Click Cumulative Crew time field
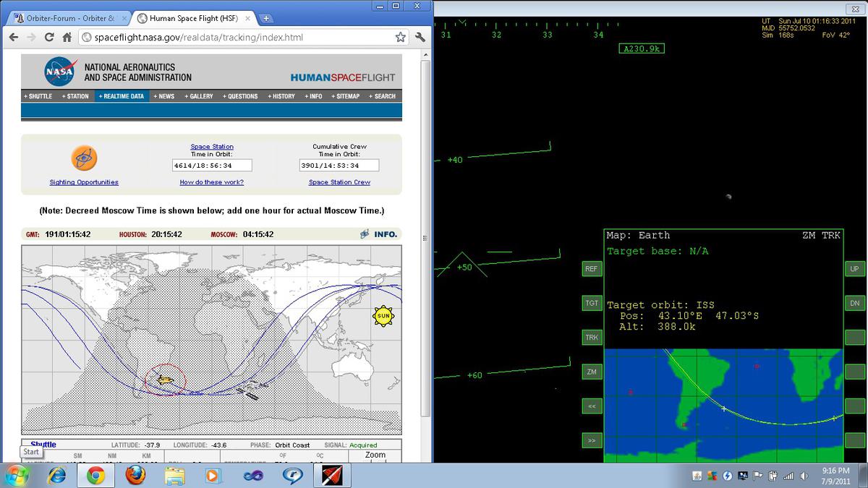The height and width of the screenshot is (488, 868). (339, 166)
